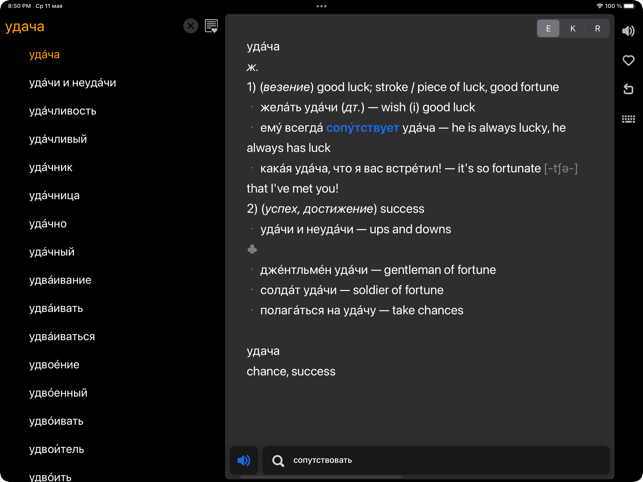This screenshot has width=643, height=482.
Task: Choose удваивать in the word list
Action: coord(56,309)
